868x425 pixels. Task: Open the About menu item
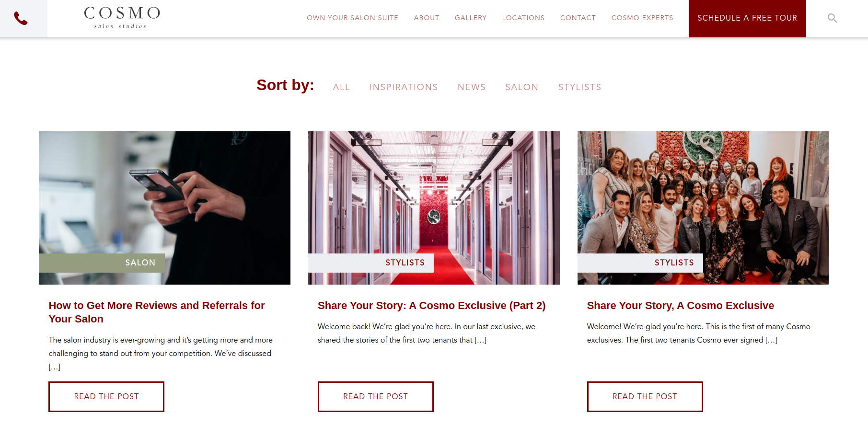(x=427, y=18)
